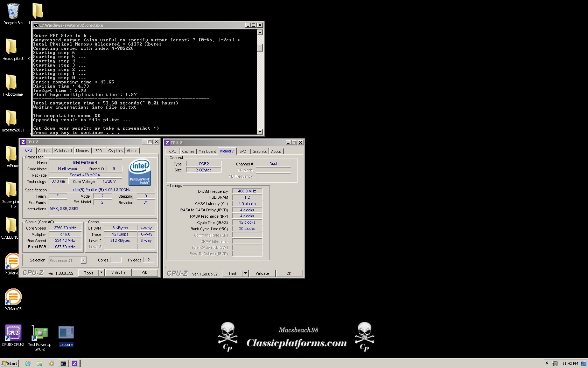
Task: Click the cmd.exe title bar icon
Action: 36,25
